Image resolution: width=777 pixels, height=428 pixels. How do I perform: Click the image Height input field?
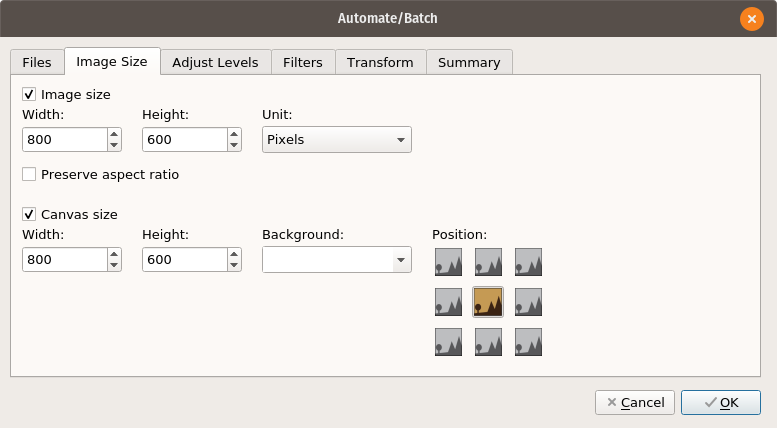[x=185, y=140]
